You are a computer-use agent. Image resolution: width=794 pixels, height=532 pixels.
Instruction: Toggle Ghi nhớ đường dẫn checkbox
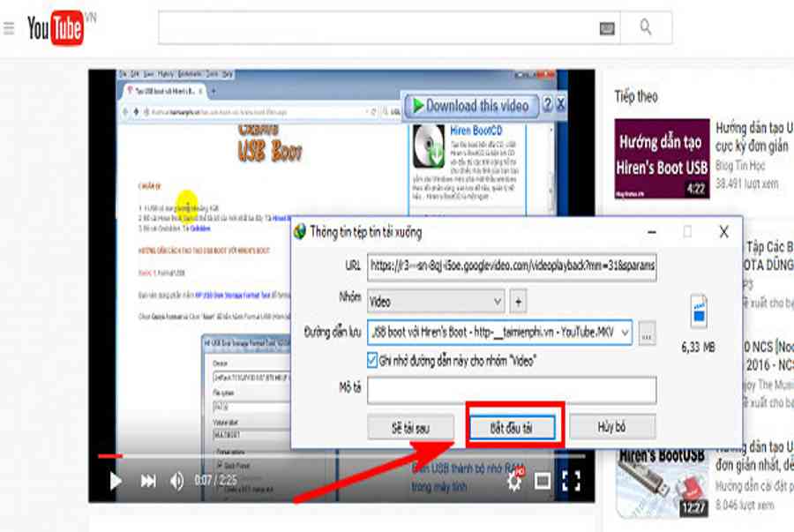(x=372, y=361)
